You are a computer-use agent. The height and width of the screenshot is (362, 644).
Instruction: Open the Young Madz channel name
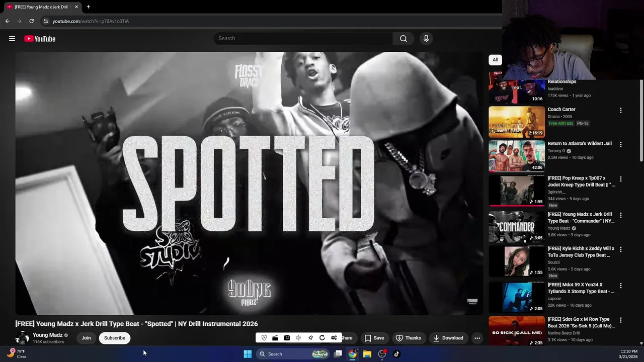point(48,335)
